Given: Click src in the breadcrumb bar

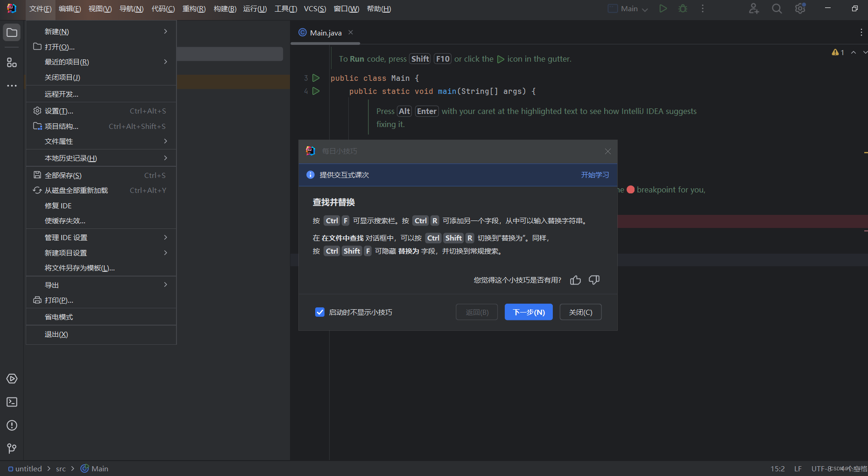Looking at the screenshot, I should [61, 469].
